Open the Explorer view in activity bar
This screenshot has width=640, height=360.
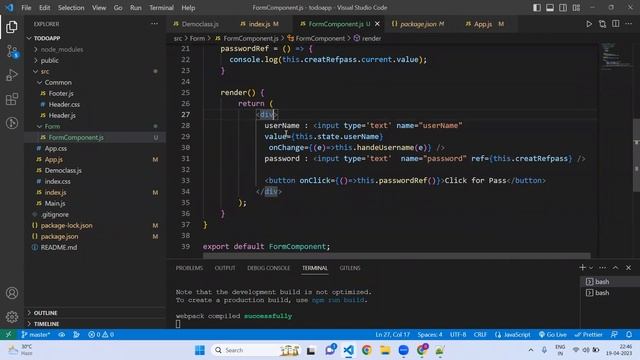coord(12,27)
